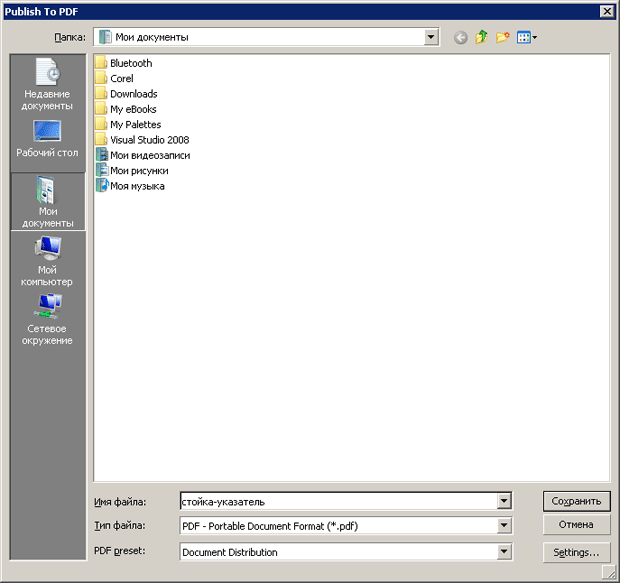Select the Bluetooth folder icon
The height and width of the screenshot is (583, 620).
point(101,63)
